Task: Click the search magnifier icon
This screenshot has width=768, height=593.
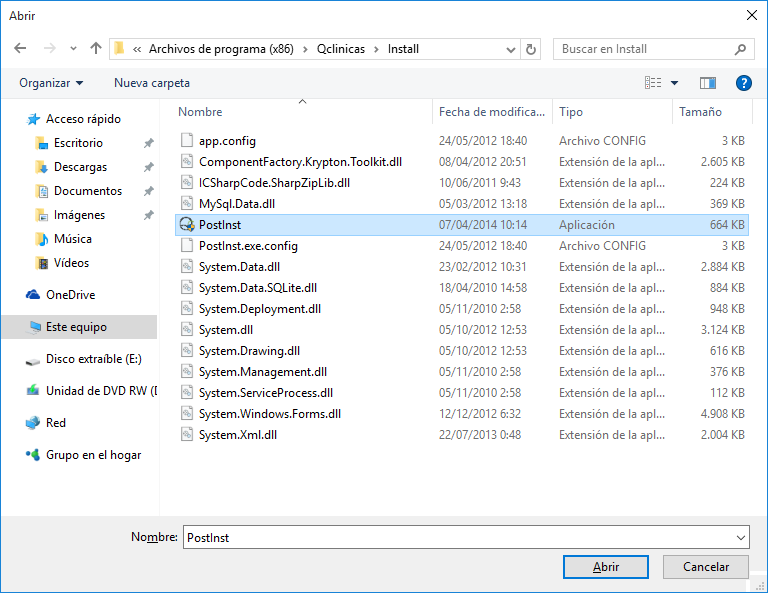Action: coord(740,49)
